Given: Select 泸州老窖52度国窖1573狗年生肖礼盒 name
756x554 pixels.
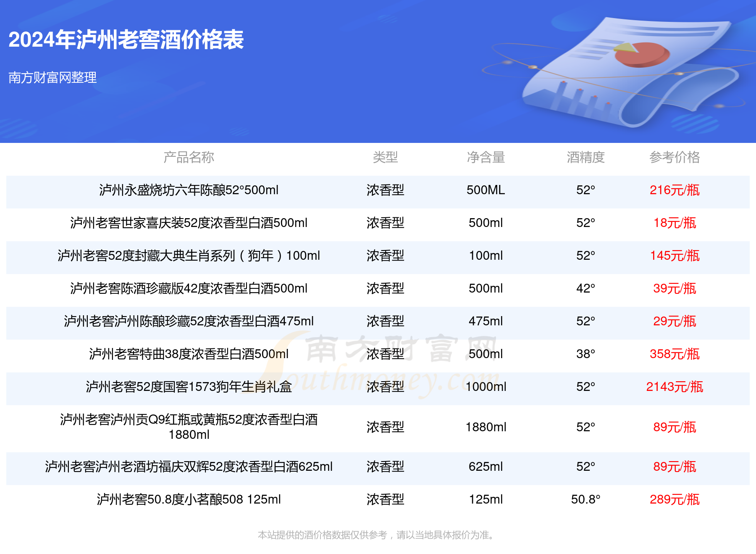Looking at the screenshot, I should pos(189,387).
